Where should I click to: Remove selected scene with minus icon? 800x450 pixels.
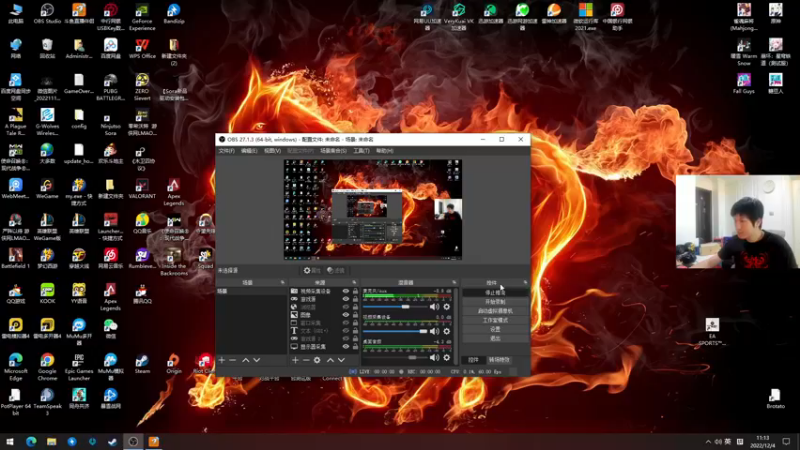click(x=233, y=360)
